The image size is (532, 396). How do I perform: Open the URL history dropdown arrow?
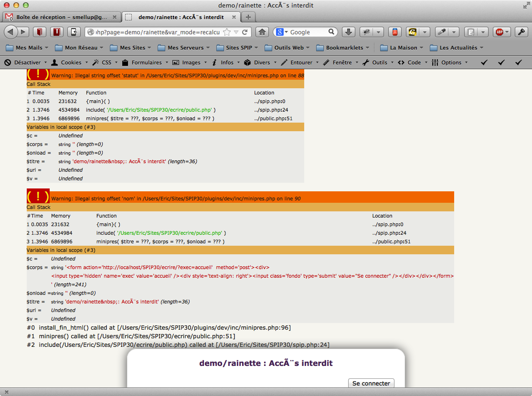click(x=236, y=32)
